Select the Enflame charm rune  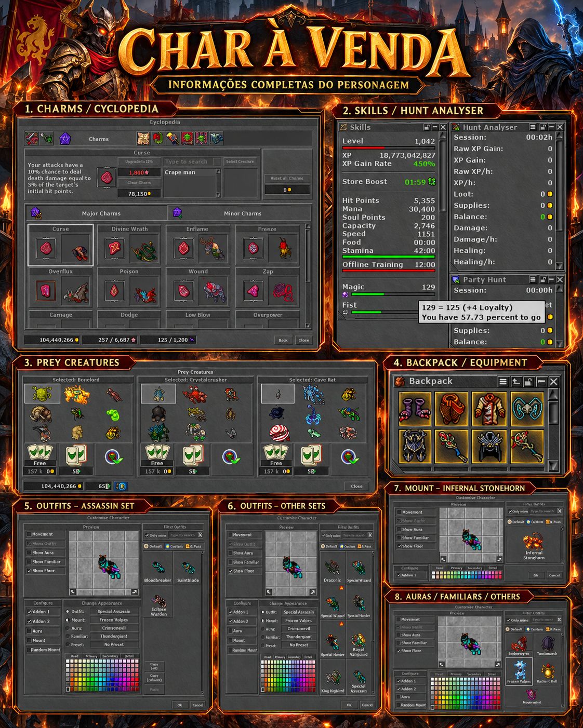(183, 248)
